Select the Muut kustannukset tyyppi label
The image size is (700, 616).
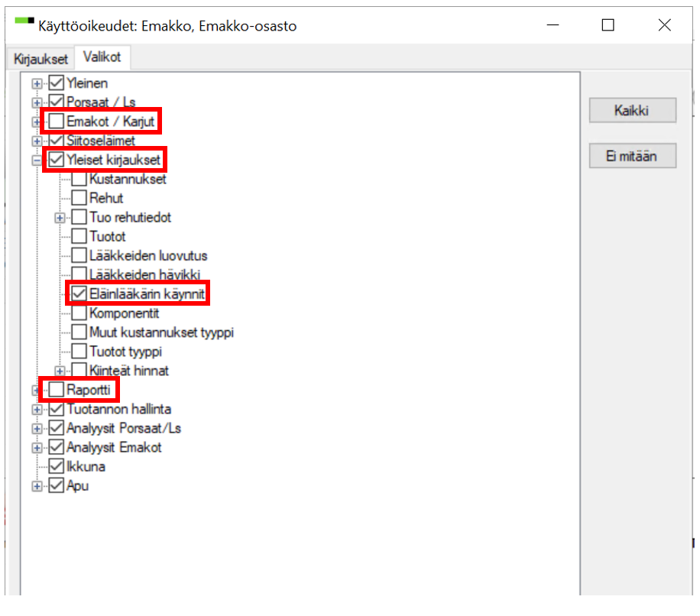pyautogui.click(x=161, y=332)
